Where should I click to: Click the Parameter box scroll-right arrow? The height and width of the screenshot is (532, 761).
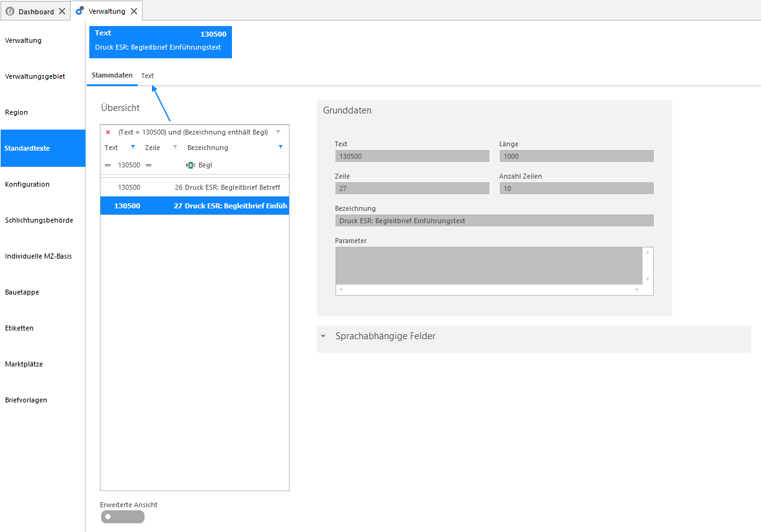(x=637, y=290)
